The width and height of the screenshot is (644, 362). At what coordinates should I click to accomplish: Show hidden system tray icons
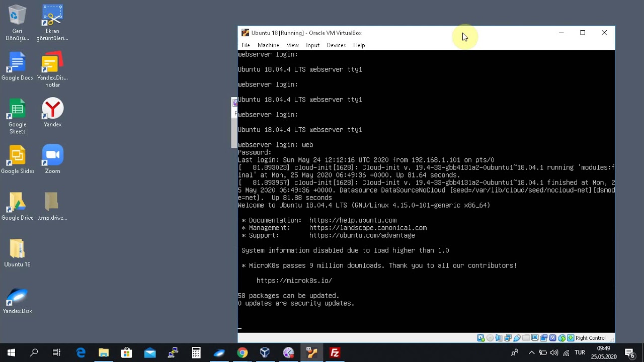tap(531, 353)
